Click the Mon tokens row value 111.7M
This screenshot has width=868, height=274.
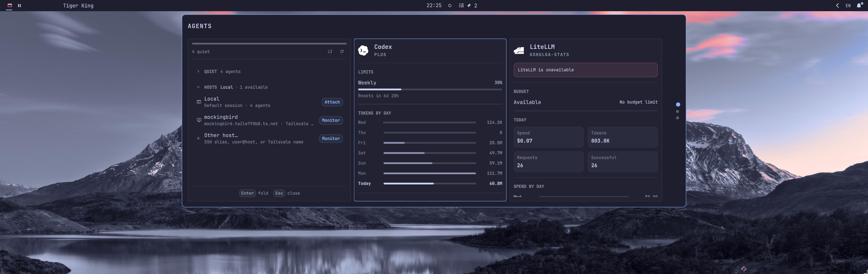click(x=494, y=173)
